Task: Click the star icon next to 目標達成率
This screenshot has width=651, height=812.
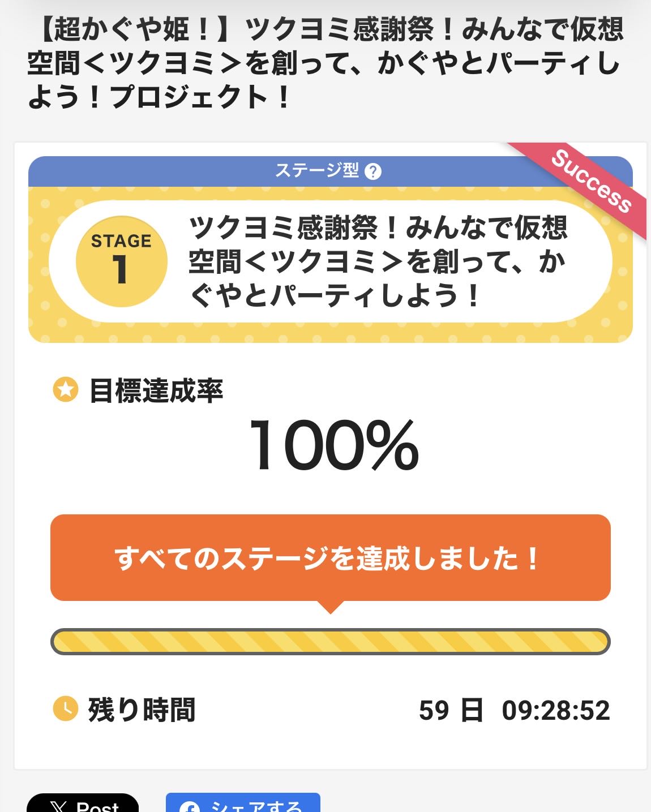Action: pyautogui.click(x=65, y=390)
